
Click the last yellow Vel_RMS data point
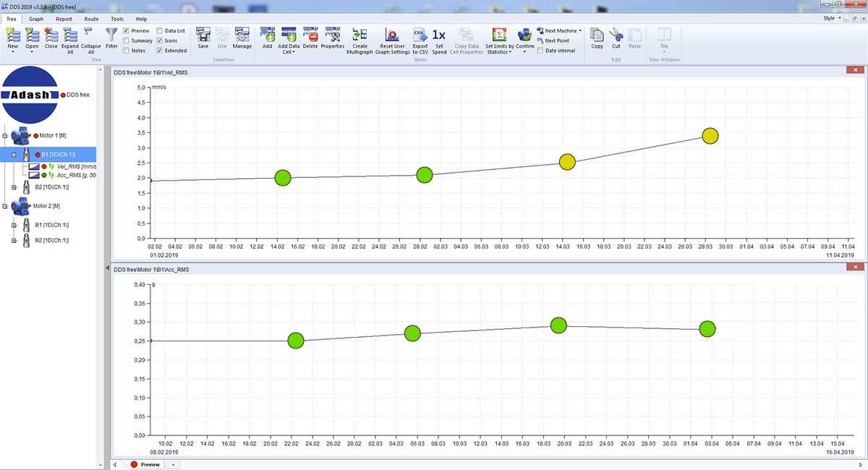coord(710,136)
